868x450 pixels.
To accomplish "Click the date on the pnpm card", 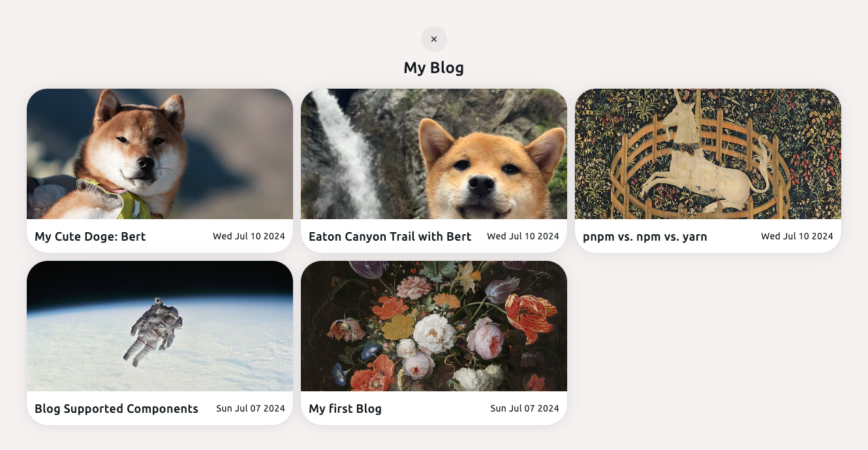I will [797, 236].
